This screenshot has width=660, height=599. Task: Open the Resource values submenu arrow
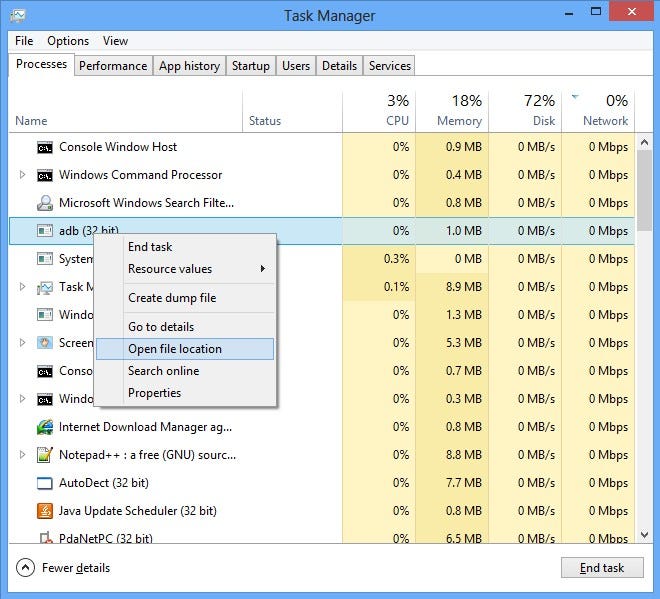(x=263, y=269)
